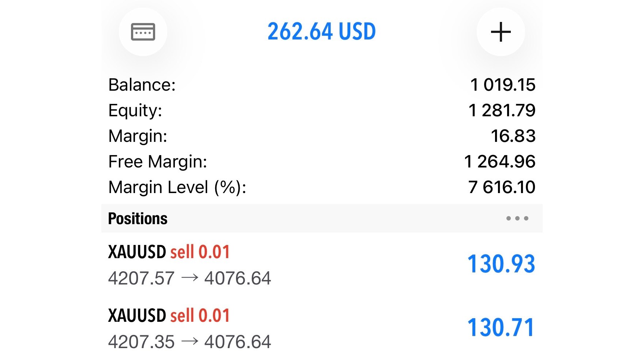Tap the margin level value 7 616.10
644x362 pixels.
click(502, 187)
